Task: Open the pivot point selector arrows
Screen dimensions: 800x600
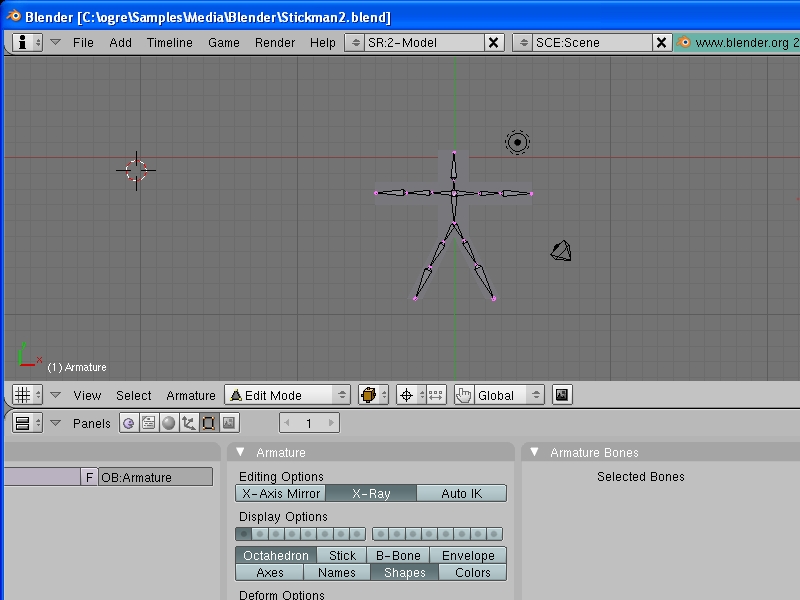Action: tap(422, 395)
